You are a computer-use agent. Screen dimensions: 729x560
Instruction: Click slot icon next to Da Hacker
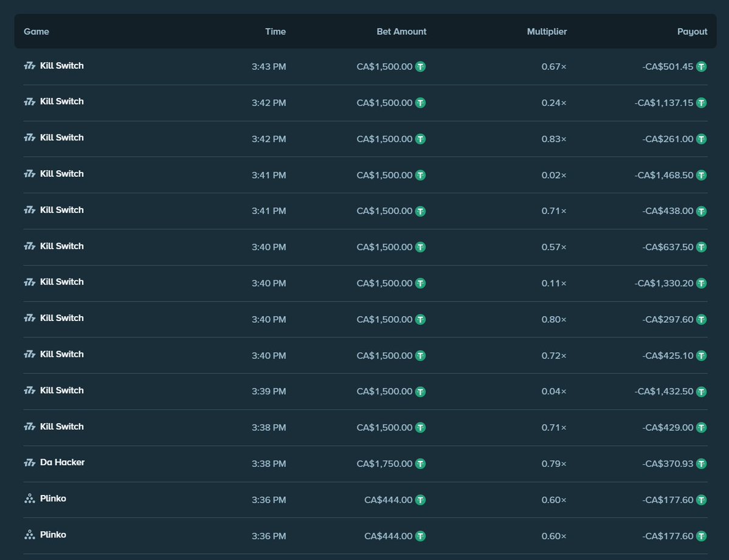coord(30,462)
